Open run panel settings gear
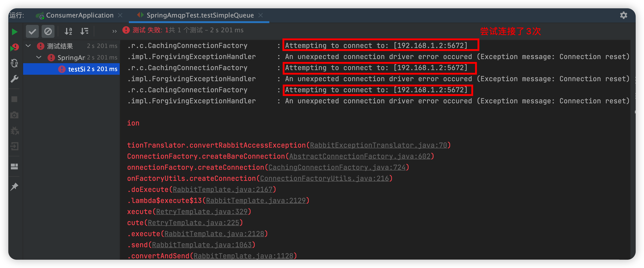This screenshot has width=644, height=268. click(623, 15)
